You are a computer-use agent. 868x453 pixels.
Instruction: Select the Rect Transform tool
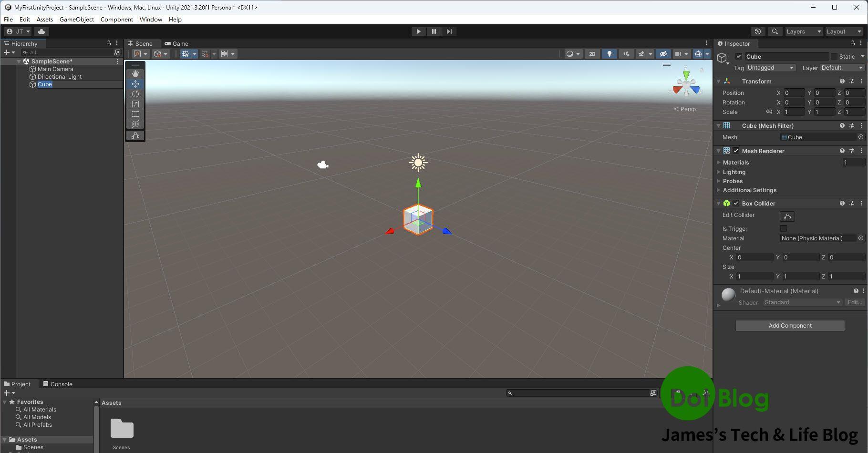135,114
